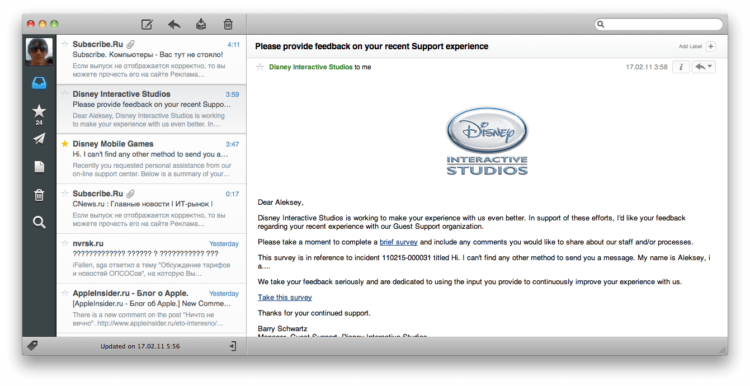
Task: Click the magnifier icon inside the search field
Action: click(x=601, y=24)
